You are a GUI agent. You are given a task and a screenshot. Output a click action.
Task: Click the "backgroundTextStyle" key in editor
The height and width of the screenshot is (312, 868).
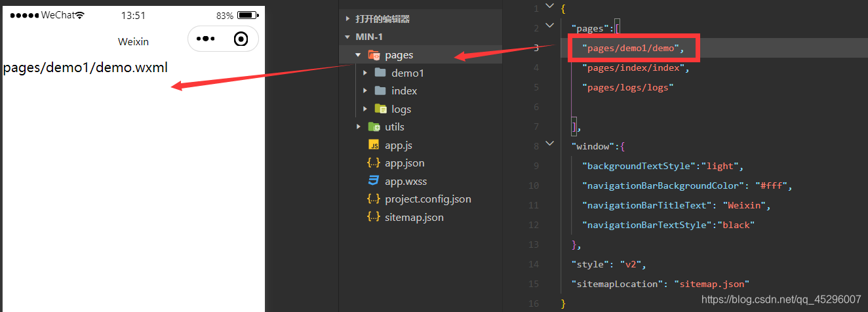tap(642, 166)
